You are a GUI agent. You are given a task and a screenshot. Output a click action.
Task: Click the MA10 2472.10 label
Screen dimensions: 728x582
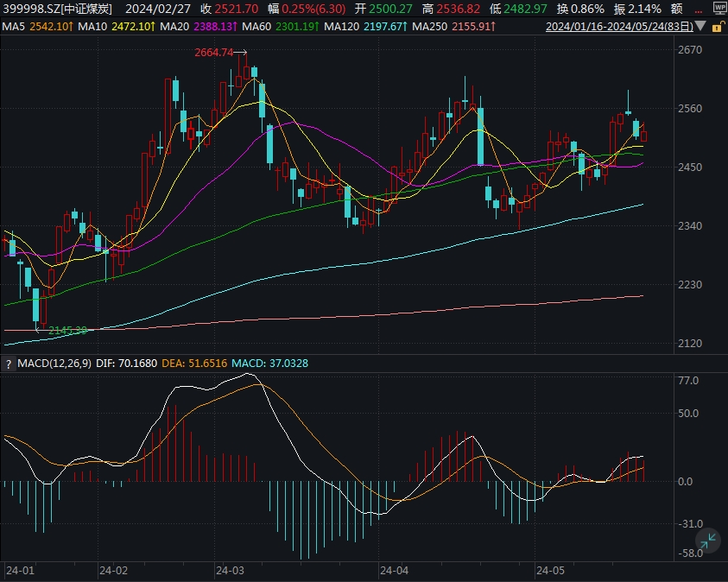pos(117,27)
